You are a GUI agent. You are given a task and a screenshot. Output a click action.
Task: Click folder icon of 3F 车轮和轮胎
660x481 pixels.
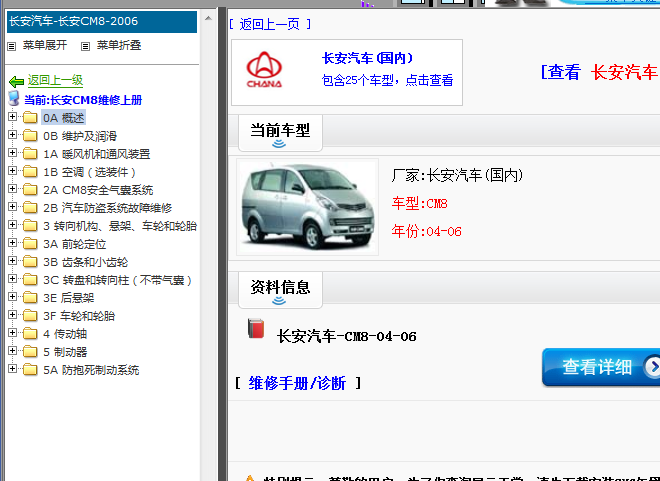30,316
